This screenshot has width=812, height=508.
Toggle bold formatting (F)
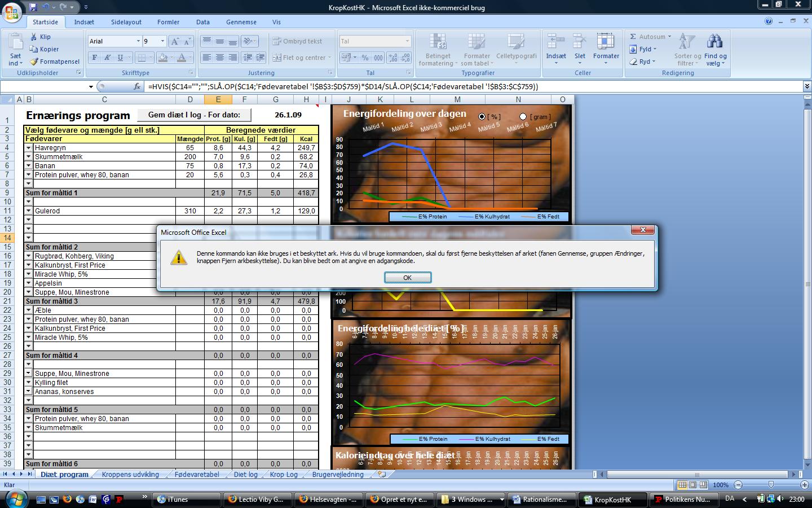coord(95,58)
